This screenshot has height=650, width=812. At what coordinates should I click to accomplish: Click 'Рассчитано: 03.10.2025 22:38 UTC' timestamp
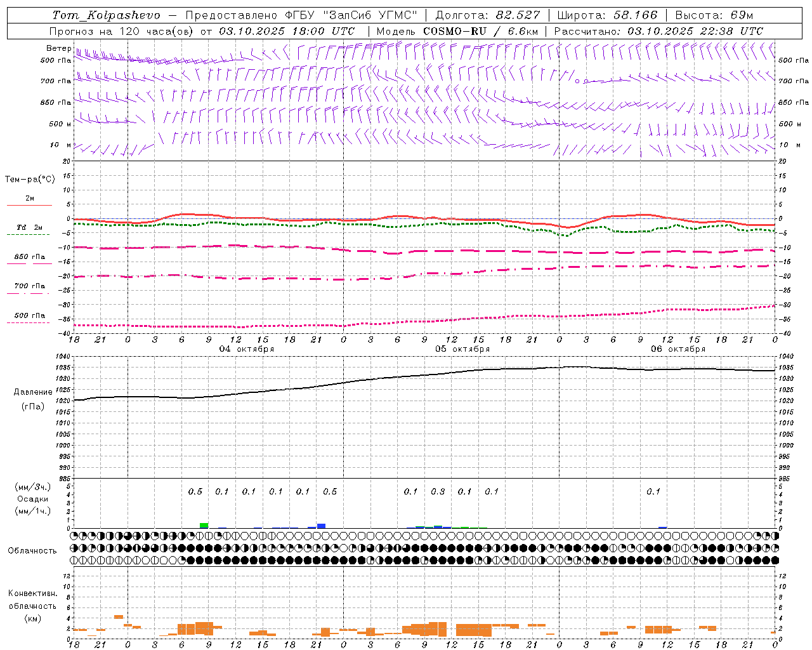[x=658, y=31]
